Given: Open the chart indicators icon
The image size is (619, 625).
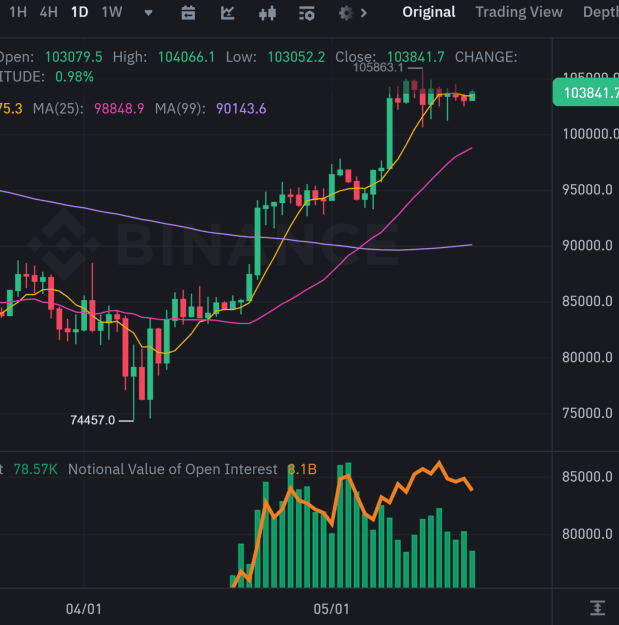Looking at the screenshot, I should [x=227, y=13].
